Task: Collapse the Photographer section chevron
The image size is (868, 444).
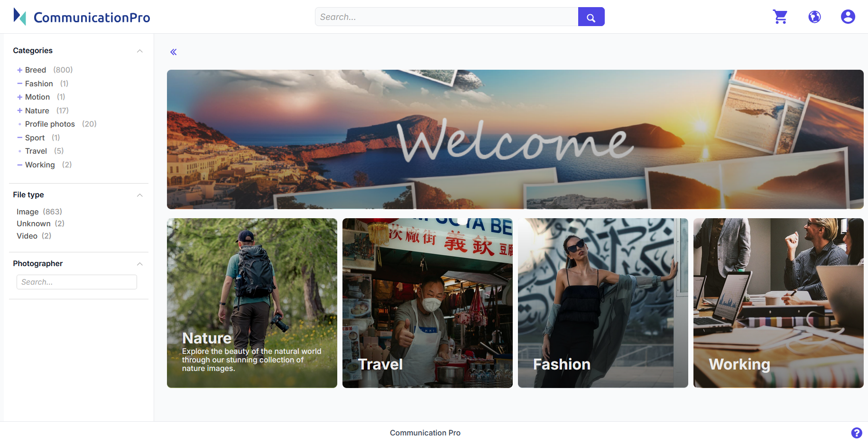Action: 139,264
